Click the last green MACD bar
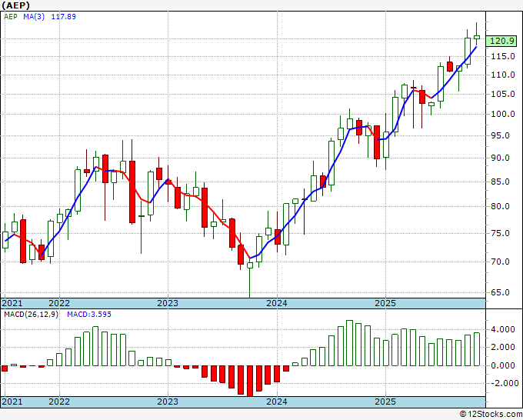523x420 pixels. tap(477, 349)
